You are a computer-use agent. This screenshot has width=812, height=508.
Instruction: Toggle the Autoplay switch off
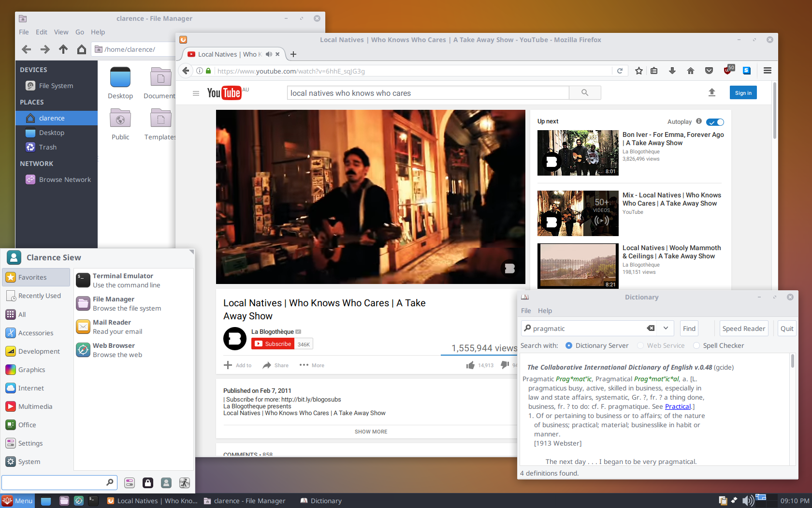point(715,122)
